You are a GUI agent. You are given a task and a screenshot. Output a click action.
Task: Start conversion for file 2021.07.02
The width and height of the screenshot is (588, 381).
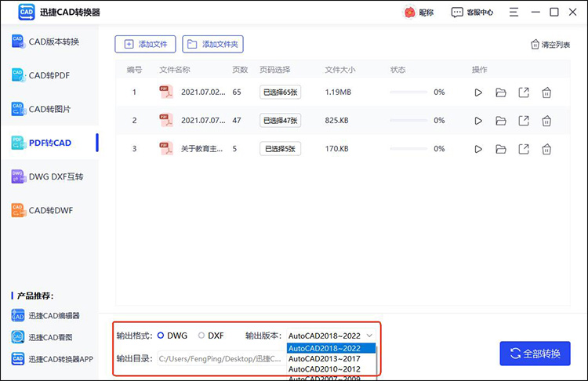tap(478, 93)
